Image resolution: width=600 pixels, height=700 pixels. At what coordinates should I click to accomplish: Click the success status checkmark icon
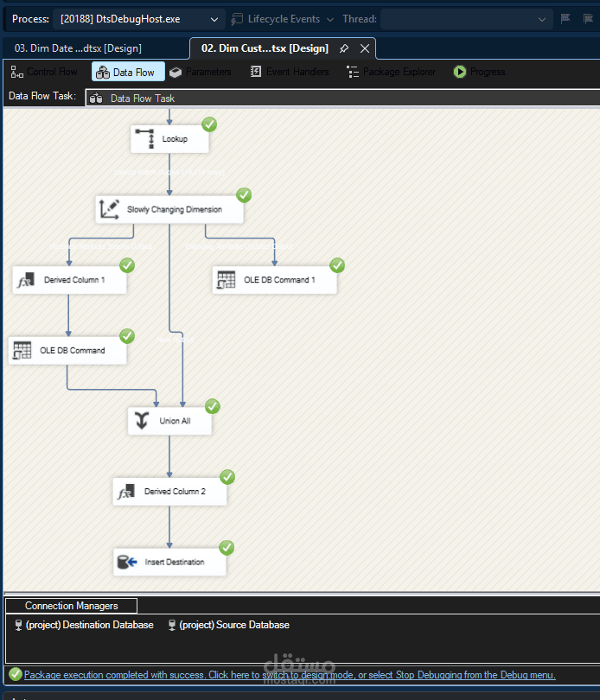tap(16, 674)
